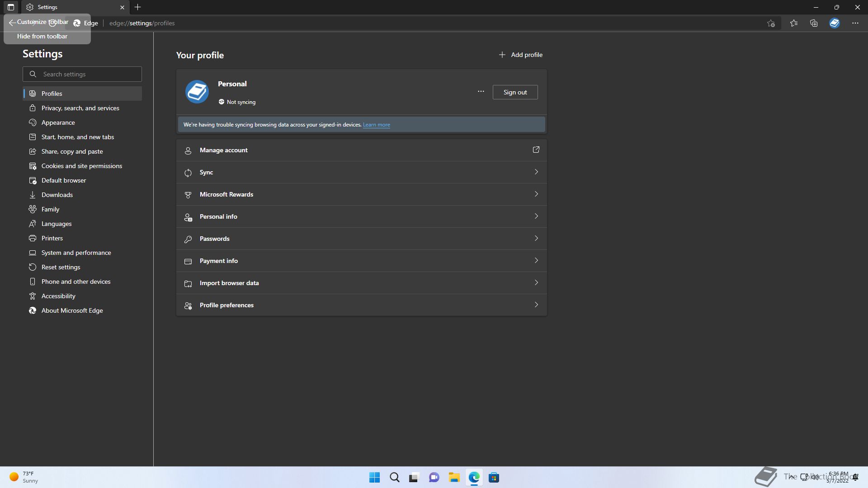Click the Import browser data icon

188,283
